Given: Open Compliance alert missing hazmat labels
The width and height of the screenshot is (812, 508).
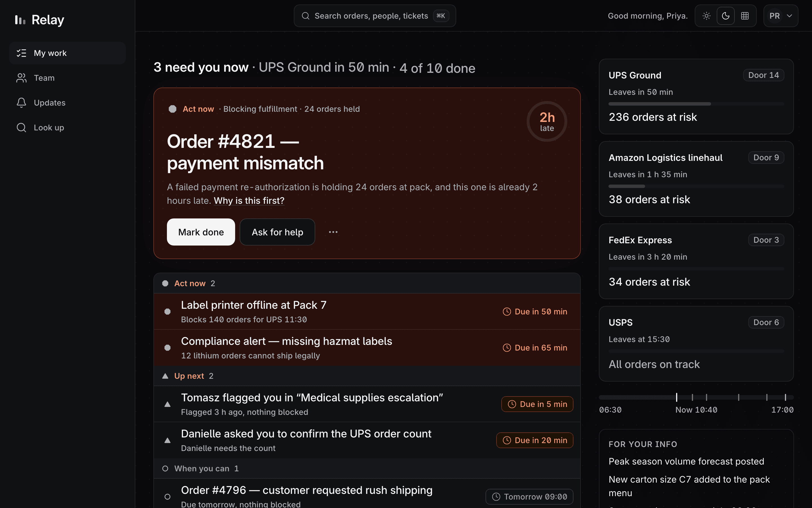Looking at the screenshot, I should [x=367, y=348].
